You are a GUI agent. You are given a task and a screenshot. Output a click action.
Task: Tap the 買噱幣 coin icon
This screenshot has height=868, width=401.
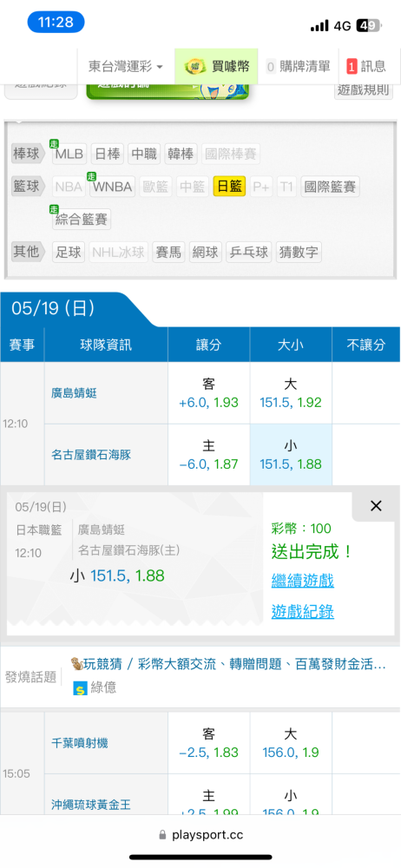(x=195, y=67)
